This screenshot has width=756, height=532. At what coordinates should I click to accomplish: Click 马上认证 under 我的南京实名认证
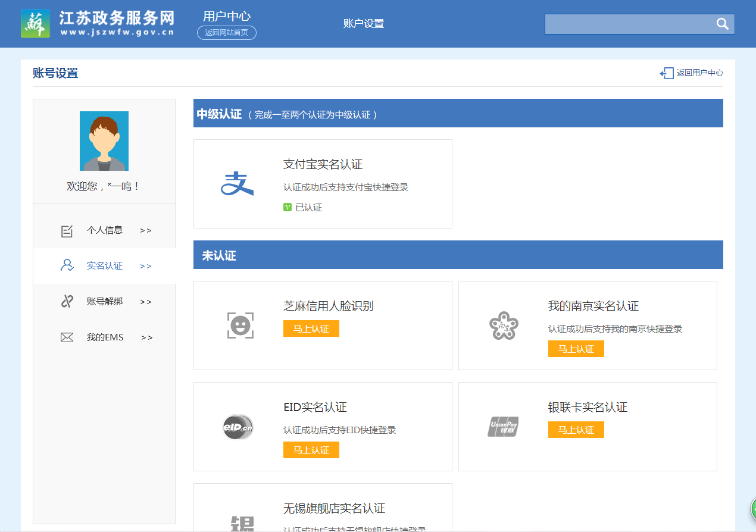576,349
